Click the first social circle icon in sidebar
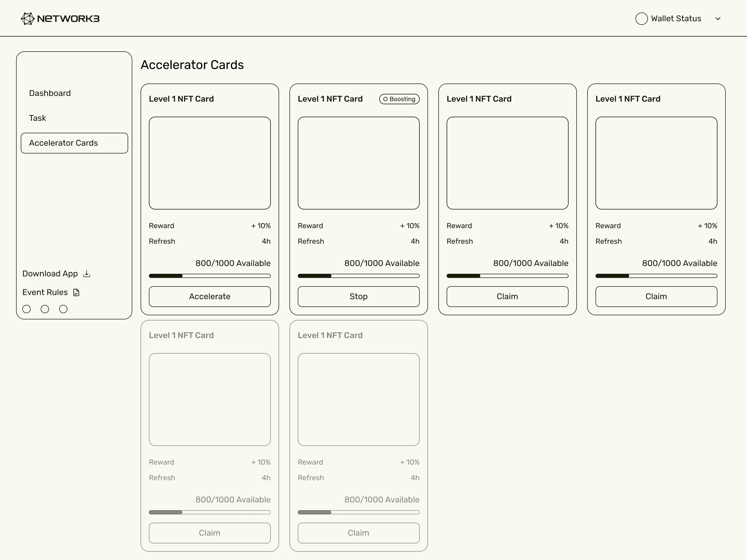The image size is (747, 560). [26, 309]
